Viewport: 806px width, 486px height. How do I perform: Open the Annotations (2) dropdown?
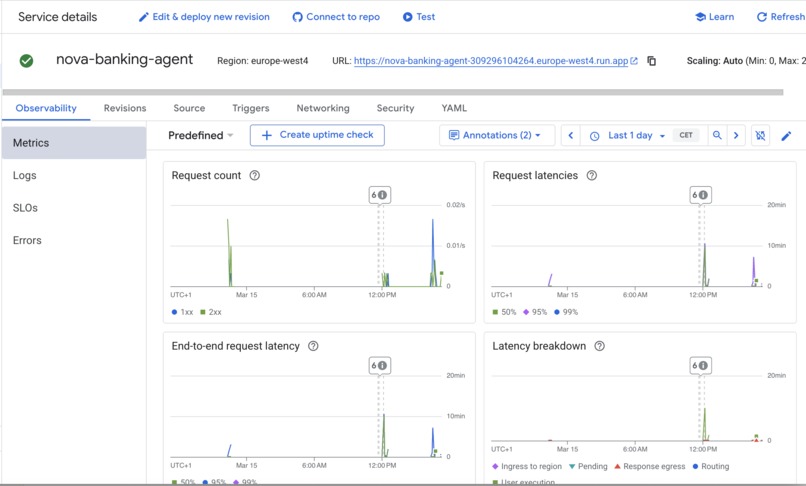(x=497, y=135)
